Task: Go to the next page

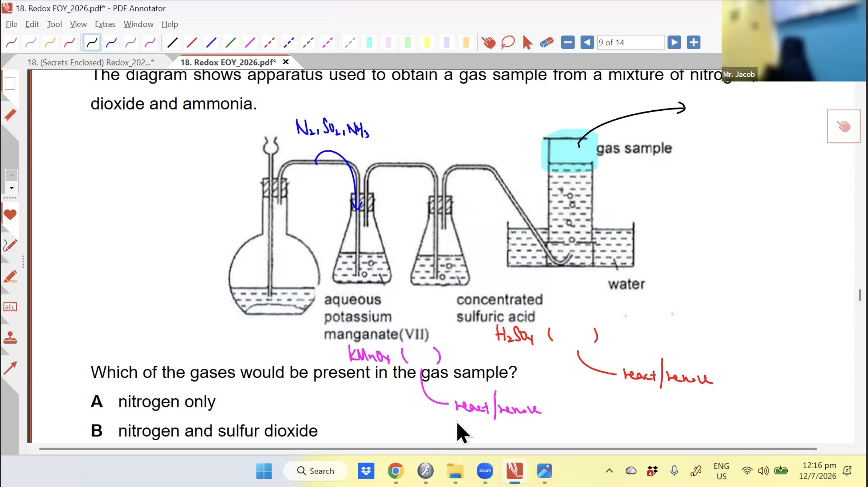Action: (x=674, y=43)
